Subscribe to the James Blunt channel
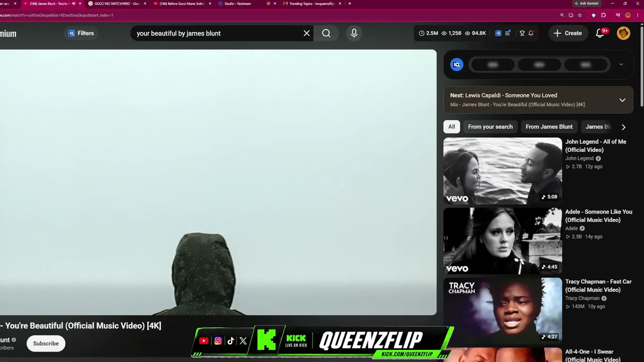 pos(46,343)
